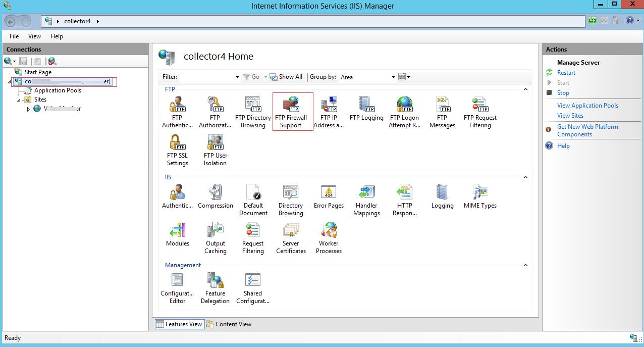This screenshot has width=644, height=347.
Task: Collapse the IIS group section
Action: click(525, 177)
